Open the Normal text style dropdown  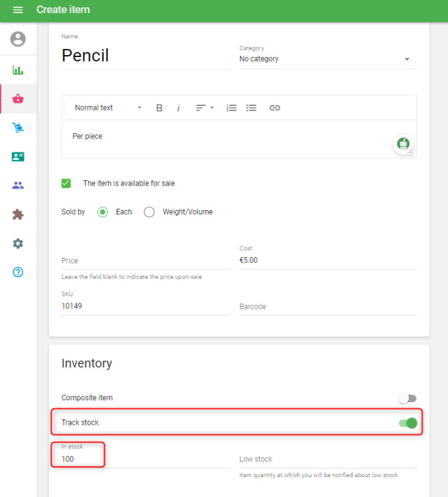pos(108,108)
